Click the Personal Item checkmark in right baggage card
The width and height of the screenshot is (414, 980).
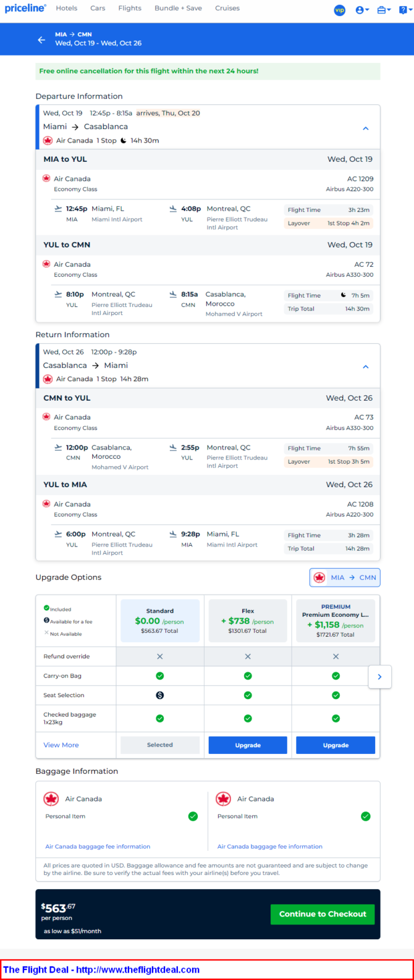365,816
